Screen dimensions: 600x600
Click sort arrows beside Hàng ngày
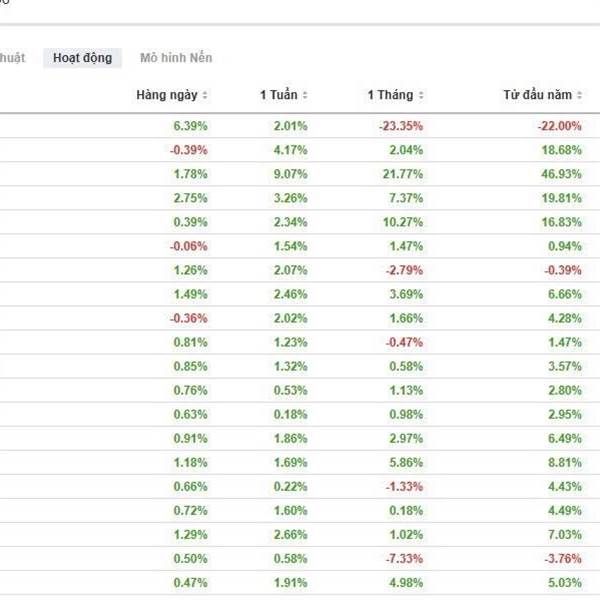coord(205,95)
